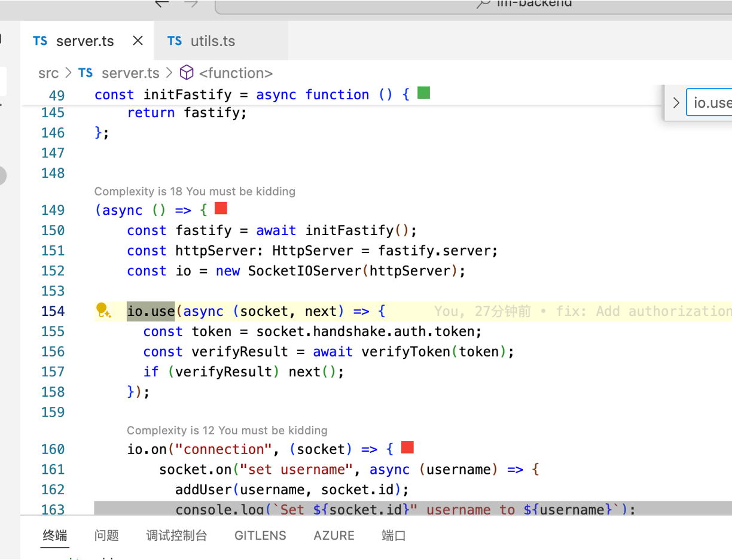Screen dimensions: 732x560
Task: Click the find input containing io.use
Action: tap(712, 103)
